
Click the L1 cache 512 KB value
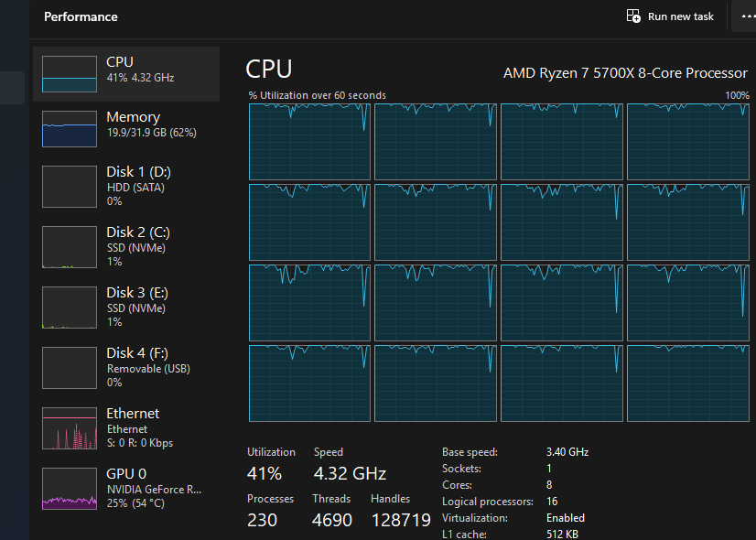pyautogui.click(x=562, y=534)
